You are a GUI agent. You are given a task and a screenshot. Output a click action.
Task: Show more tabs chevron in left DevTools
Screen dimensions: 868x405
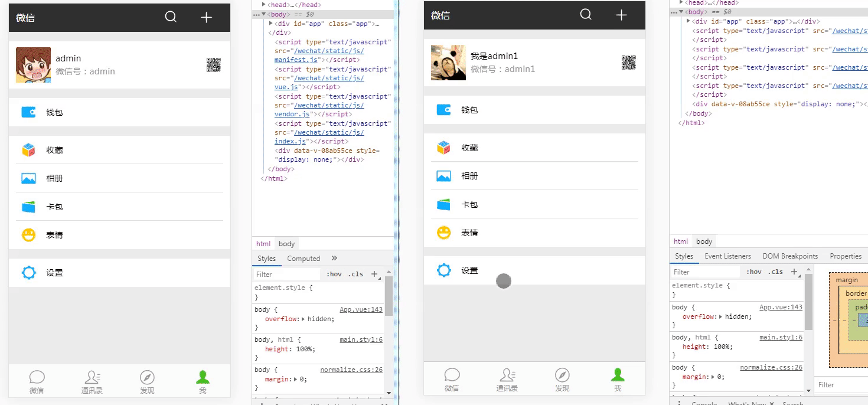click(x=334, y=258)
